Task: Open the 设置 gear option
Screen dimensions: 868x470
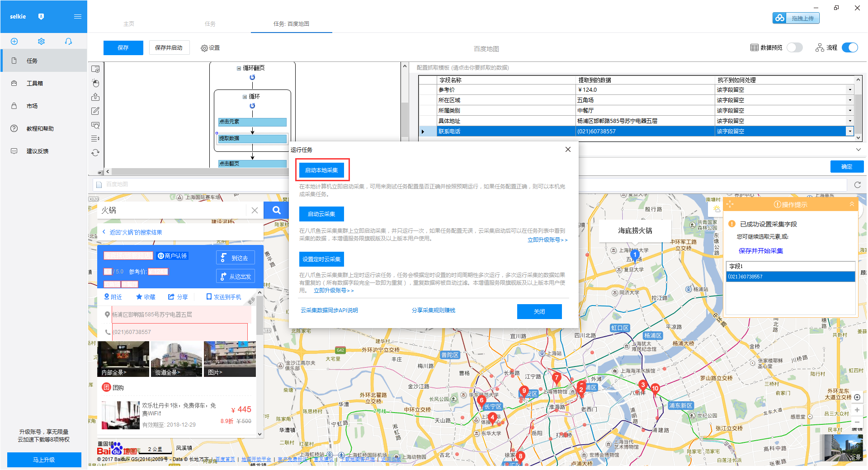Action: pyautogui.click(x=210, y=48)
